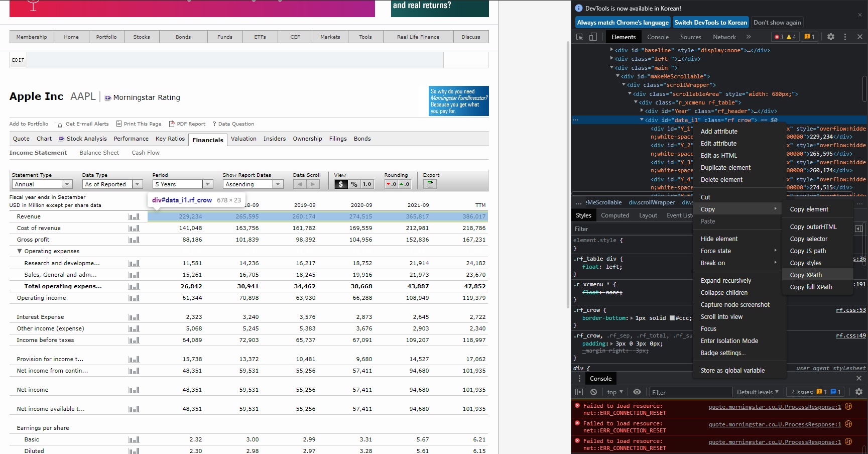Click the Gross profit chart icon
868x454 pixels.
tap(134, 240)
